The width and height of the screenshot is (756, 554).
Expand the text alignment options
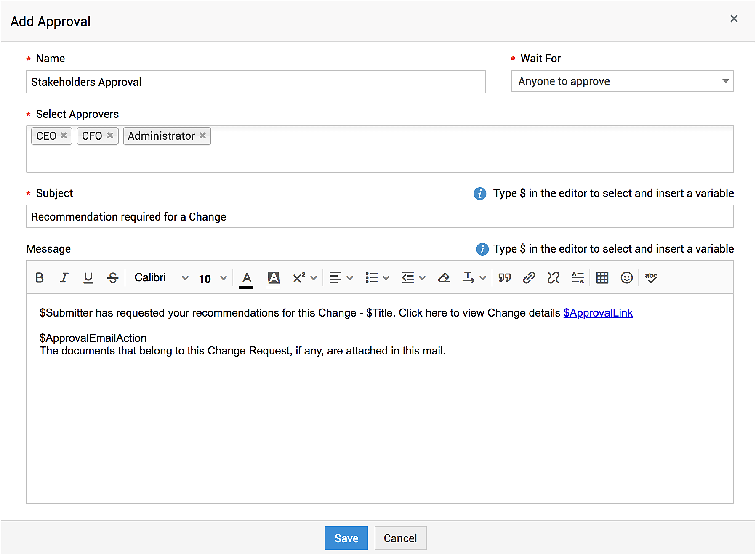pyautogui.click(x=341, y=278)
